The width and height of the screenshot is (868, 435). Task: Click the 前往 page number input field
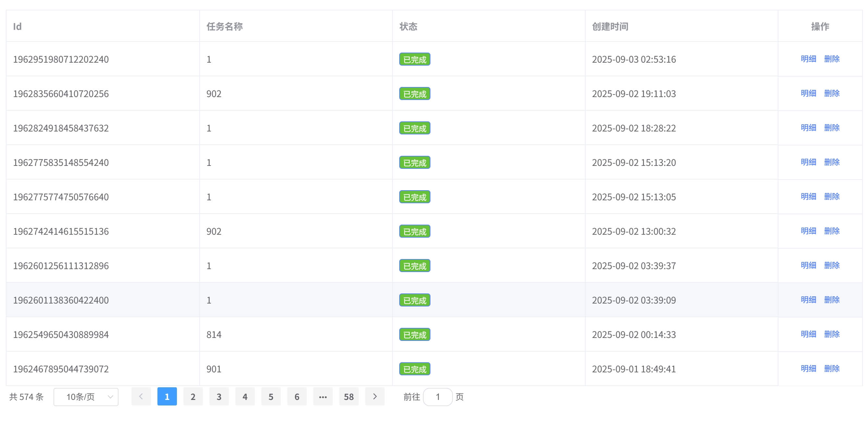click(437, 397)
